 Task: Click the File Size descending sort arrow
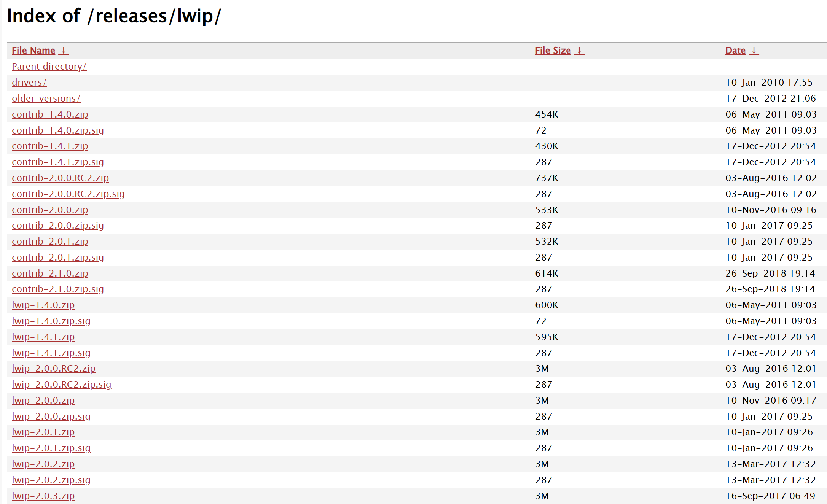[579, 51]
